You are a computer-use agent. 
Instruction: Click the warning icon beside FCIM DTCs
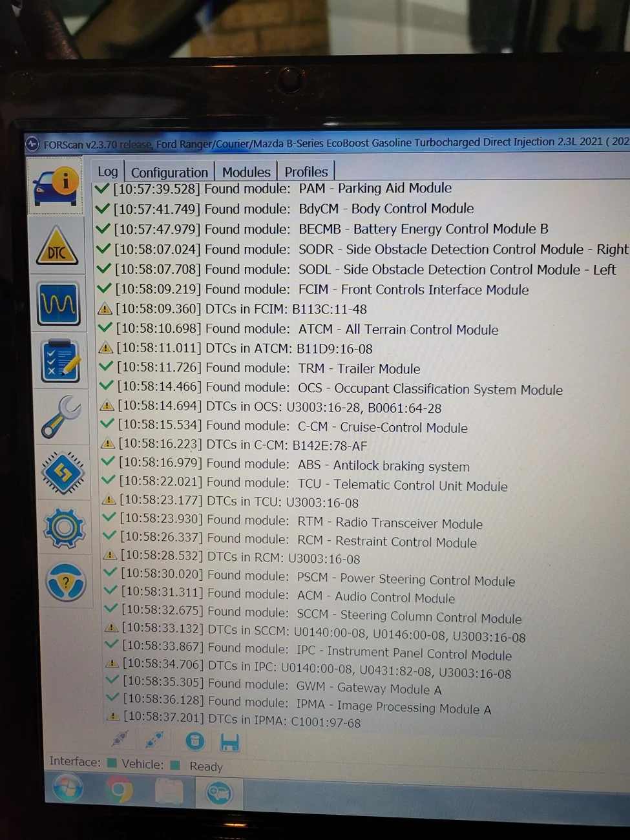click(105, 309)
